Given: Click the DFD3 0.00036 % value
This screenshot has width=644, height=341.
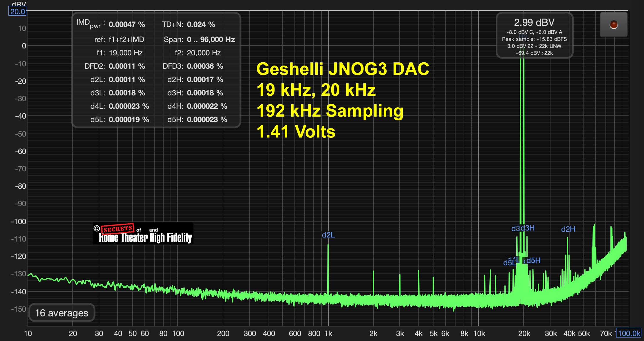Looking at the screenshot, I should click(x=205, y=66).
